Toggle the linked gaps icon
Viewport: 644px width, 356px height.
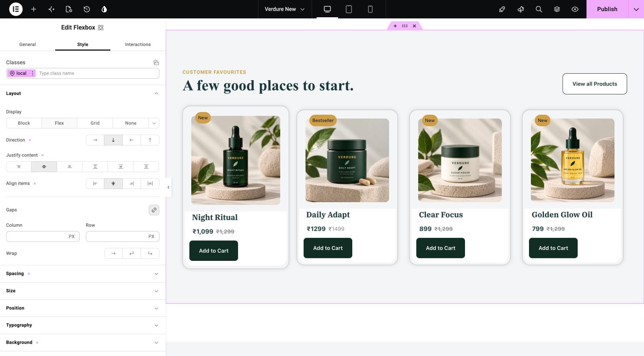pos(154,210)
